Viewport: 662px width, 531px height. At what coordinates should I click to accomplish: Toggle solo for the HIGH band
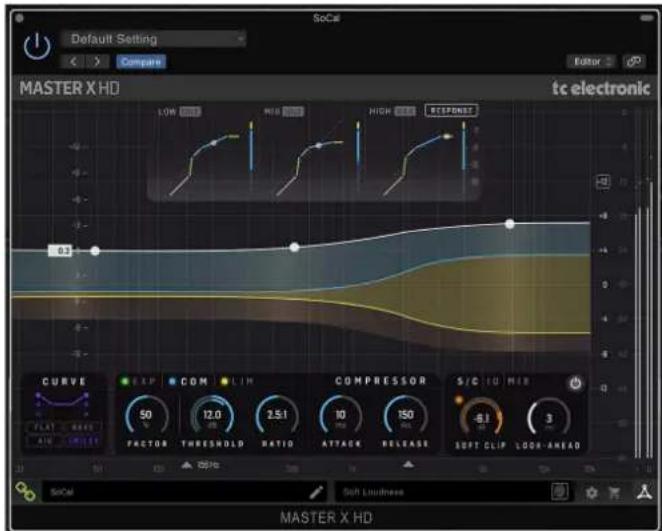coord(405,111)
